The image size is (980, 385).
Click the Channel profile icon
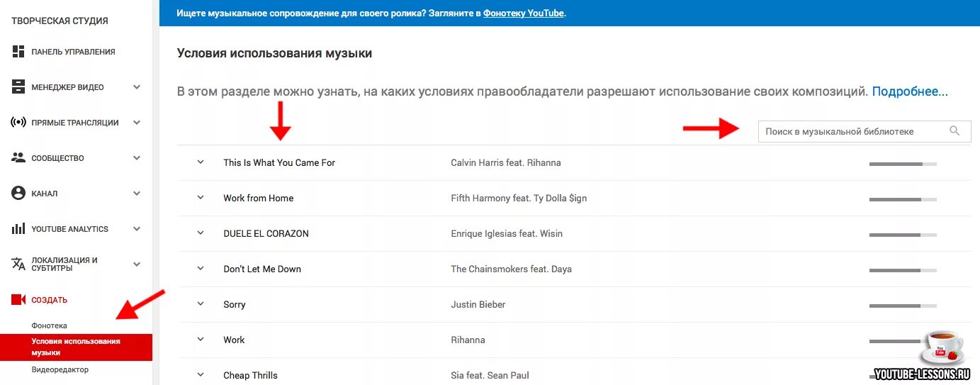[x=18, y=194]
